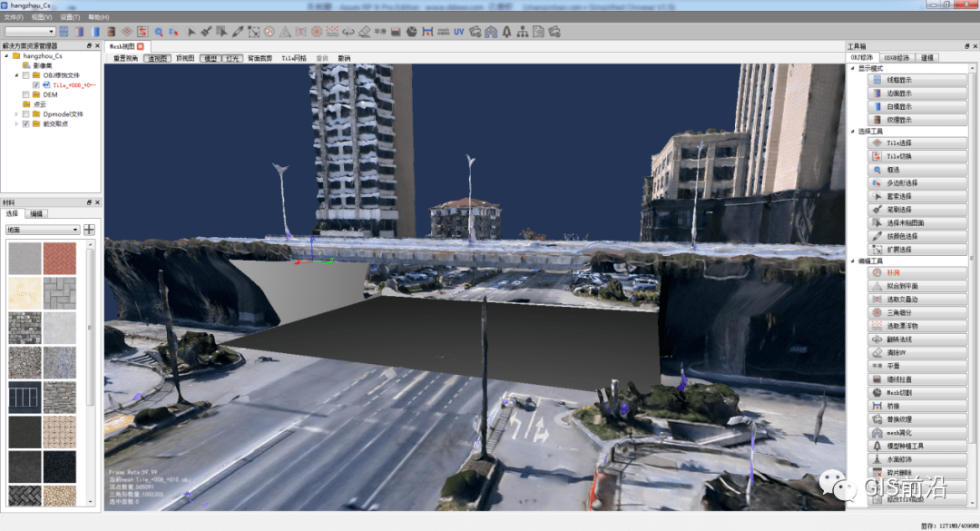Open the 地面 material category dropdown
Viewport: 980px width, 531px height.
(x=43, y=230)
